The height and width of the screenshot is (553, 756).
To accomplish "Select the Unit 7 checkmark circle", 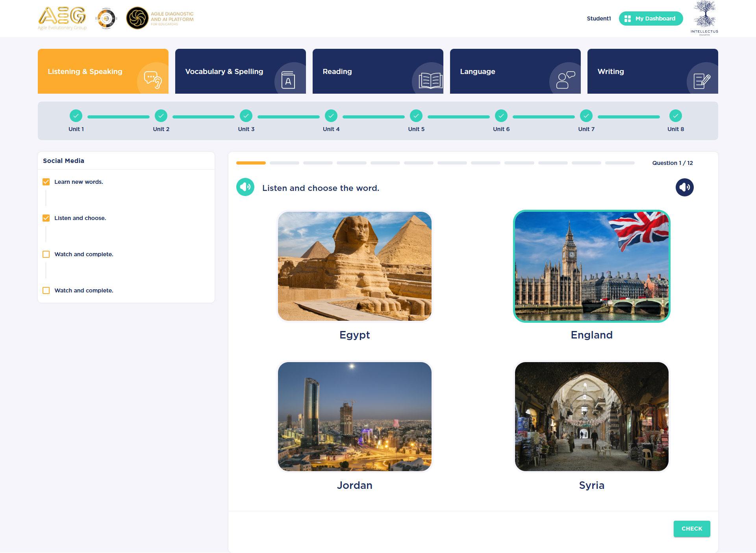I will 586,116.
